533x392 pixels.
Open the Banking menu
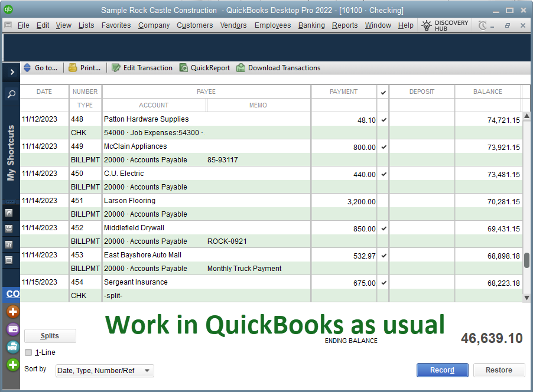click(311, 25)
